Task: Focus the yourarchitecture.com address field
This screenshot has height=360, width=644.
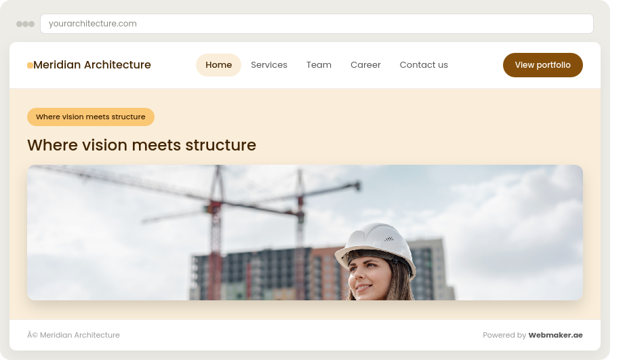Action: point(317,24)
